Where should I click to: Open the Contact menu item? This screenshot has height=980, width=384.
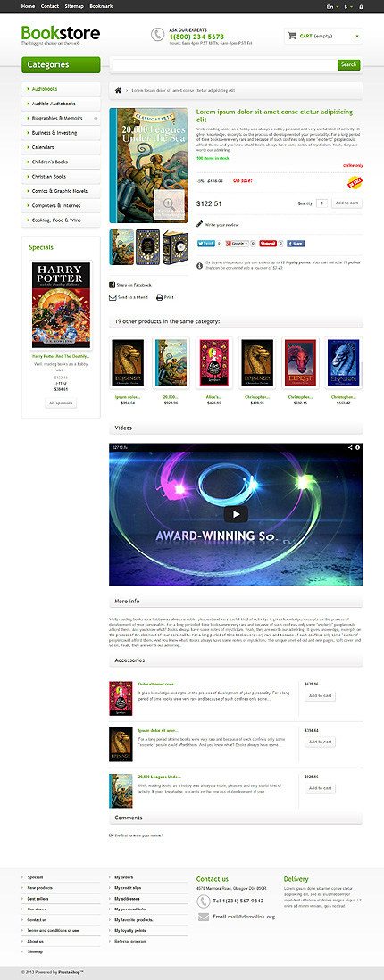[x=49, y=6]
